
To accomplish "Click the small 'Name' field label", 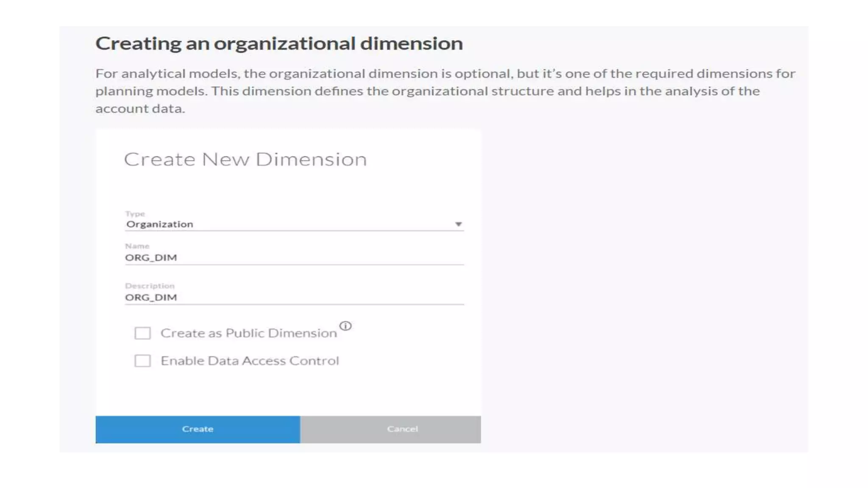I will (137, 246).
